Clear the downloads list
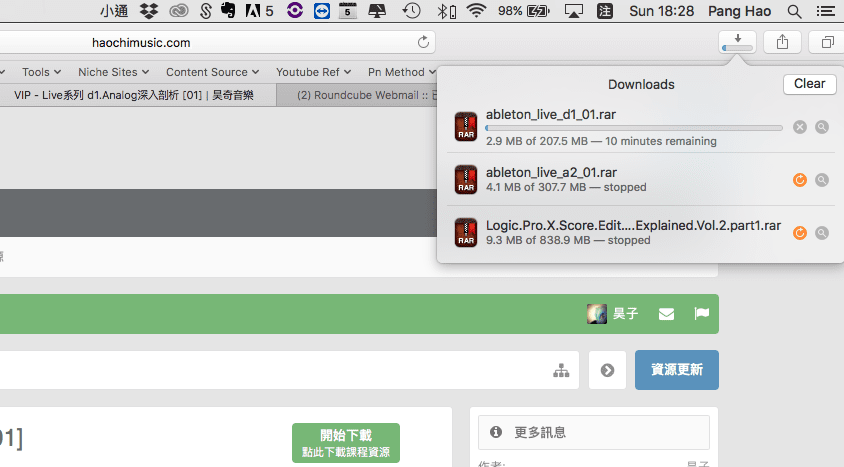 coord(809,84)
